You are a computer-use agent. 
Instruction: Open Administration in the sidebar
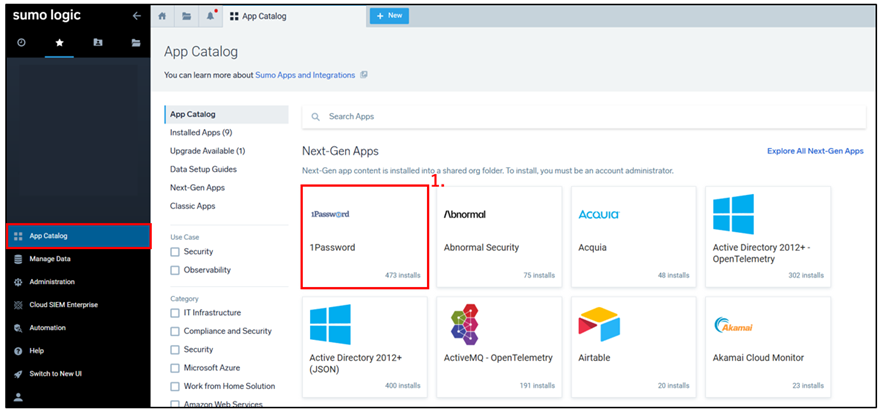[x=79, y=282]
